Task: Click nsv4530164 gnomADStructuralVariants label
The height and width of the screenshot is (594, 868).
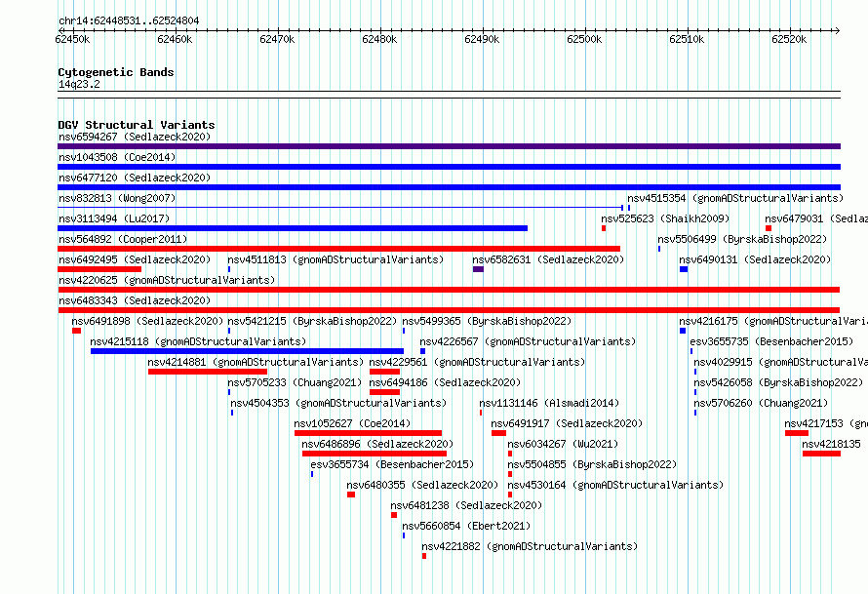Action: (615, 485)
